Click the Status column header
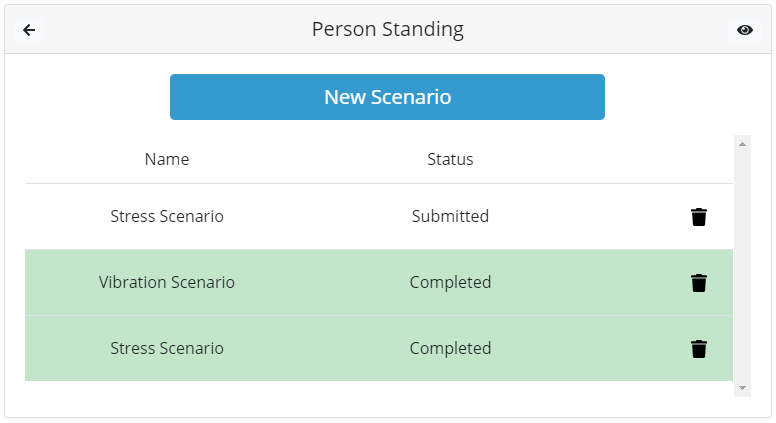The width and height of the screenshot is (776, 423). [x=450, y=159]
